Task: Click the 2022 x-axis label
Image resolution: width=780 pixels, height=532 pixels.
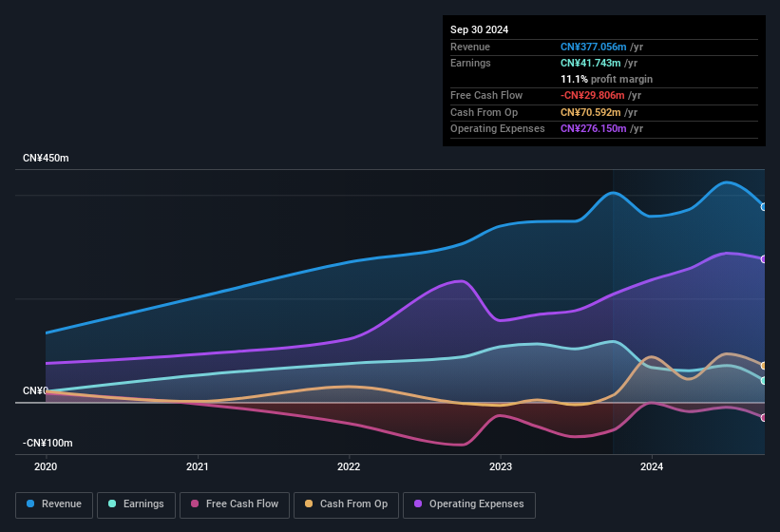Action: coord(349,466)
